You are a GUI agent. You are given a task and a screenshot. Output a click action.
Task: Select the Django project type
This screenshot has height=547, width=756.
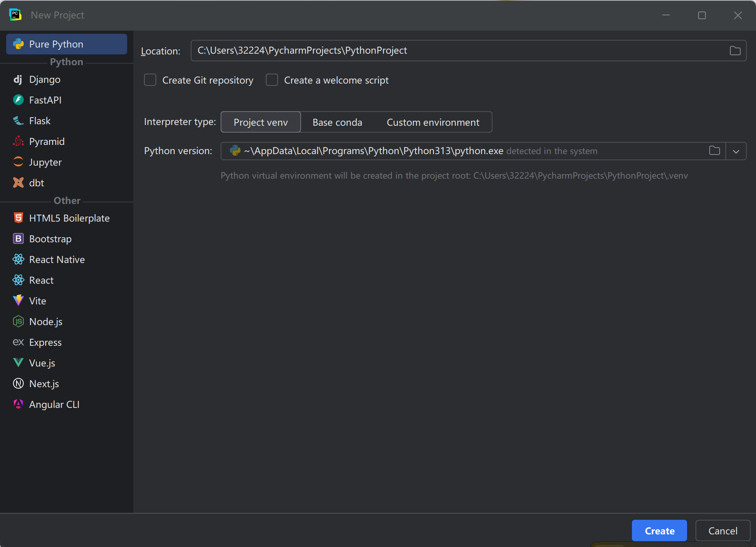click(44, 79)
